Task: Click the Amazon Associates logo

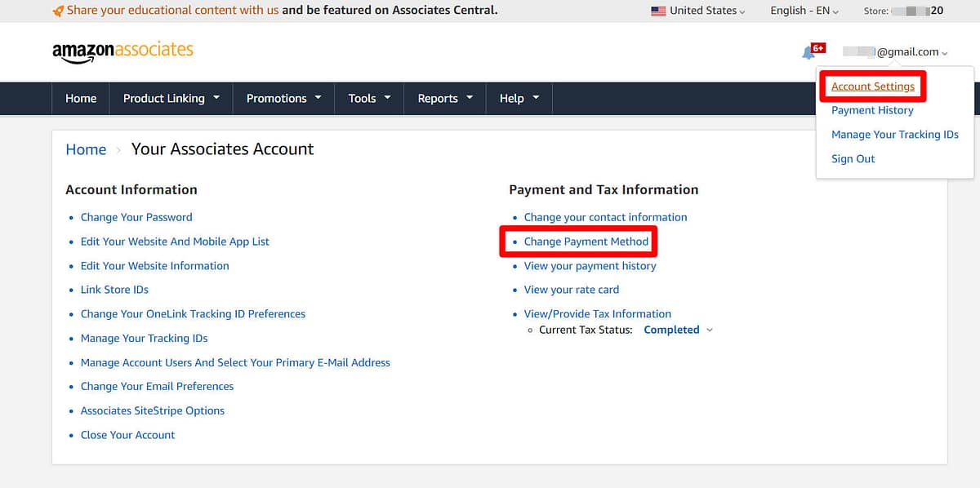Action: coord(121,51)
